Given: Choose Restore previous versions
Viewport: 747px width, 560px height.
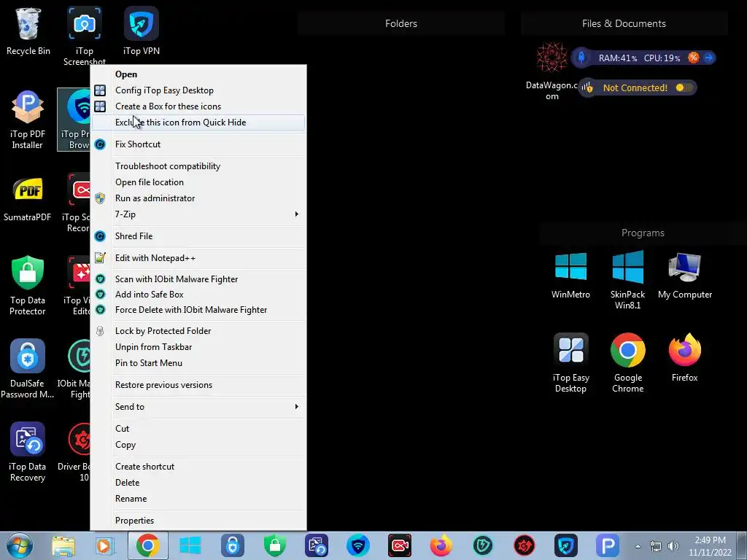Looking at the screenshot, I should click(198, 385).
